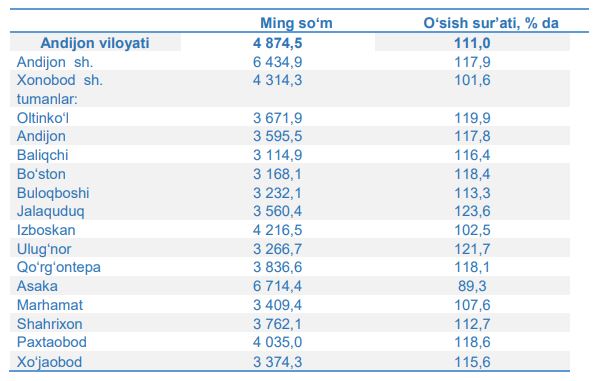Viewport: 596px width, 381px height.
Task: Click the Ming so'm column header
Action: coord(296,23)
